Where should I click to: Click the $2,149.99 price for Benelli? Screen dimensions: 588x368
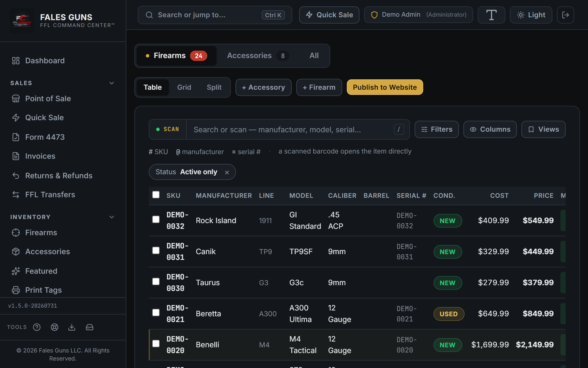click(535, 345)
